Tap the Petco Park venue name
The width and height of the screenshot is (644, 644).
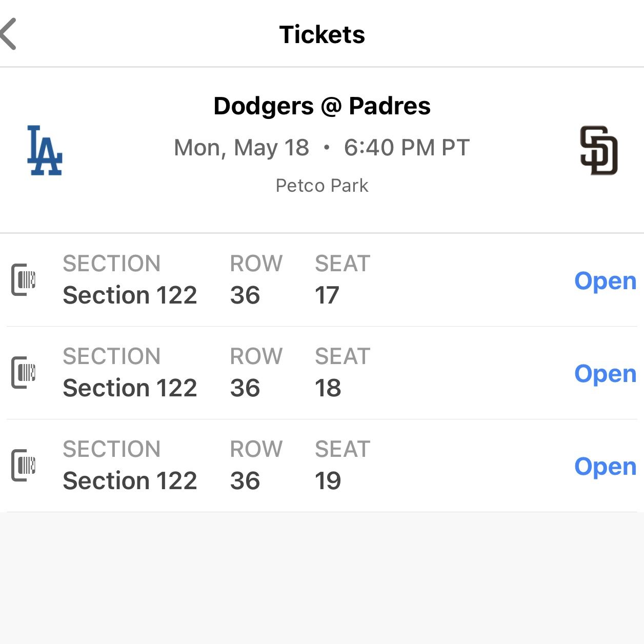click(322, 186)
